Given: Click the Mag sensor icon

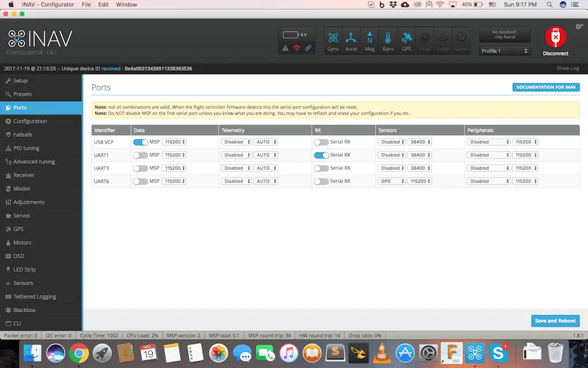Looking at the screenshot, I should click(x=369, y=41).
